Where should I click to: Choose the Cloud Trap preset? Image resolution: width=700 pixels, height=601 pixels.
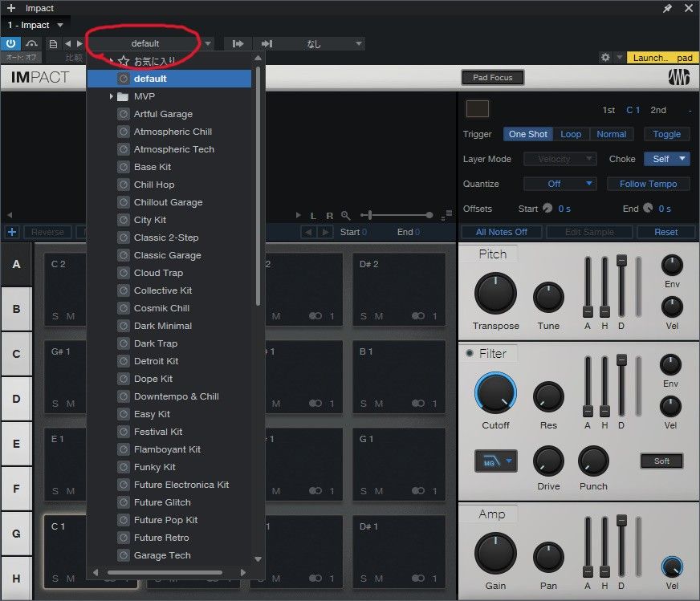pos(158,273)
